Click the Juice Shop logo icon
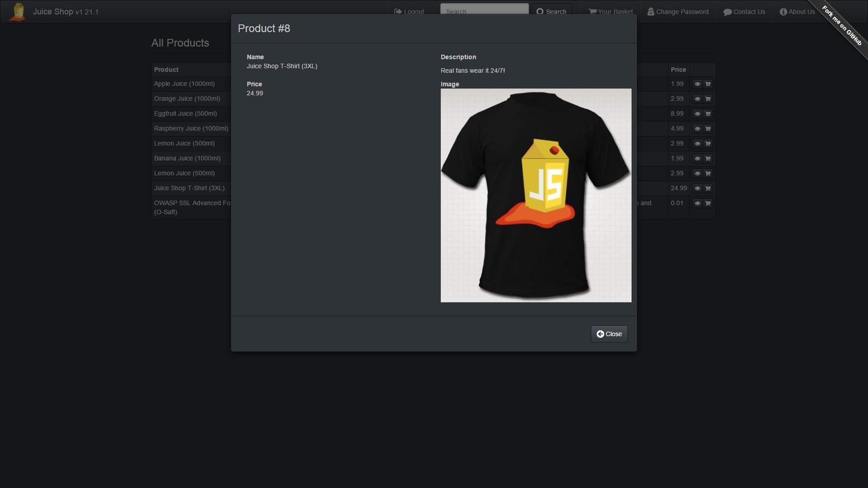Viewport: 868px width, 488px height. (x=18, y=12)
